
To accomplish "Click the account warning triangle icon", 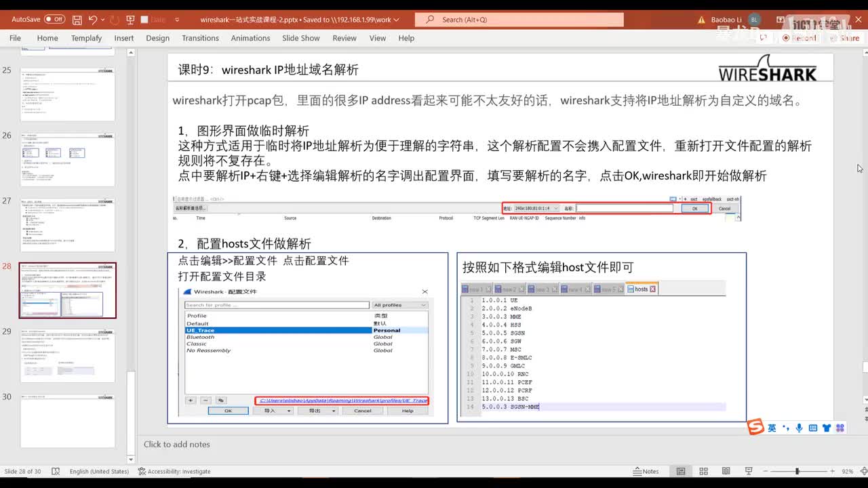I will point(701,20).
